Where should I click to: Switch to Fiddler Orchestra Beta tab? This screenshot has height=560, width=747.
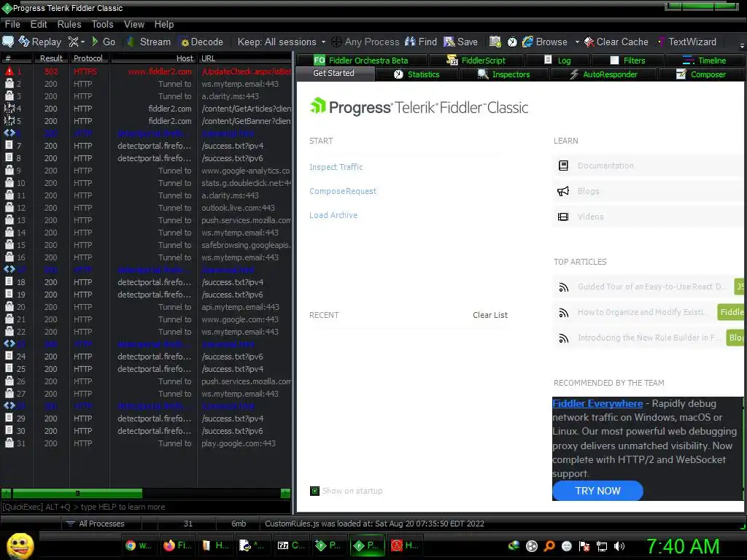[x=361, y=61]
